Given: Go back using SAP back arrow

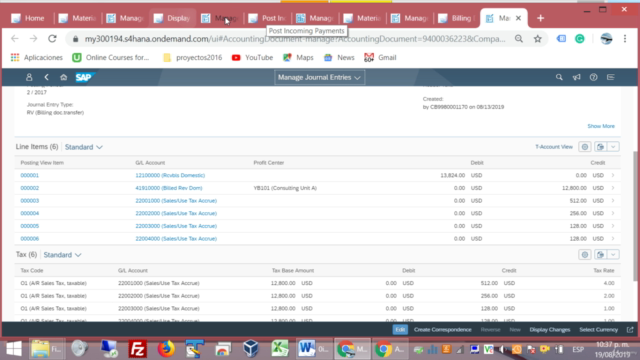Looking at the screenshot, I should [47, 77].
